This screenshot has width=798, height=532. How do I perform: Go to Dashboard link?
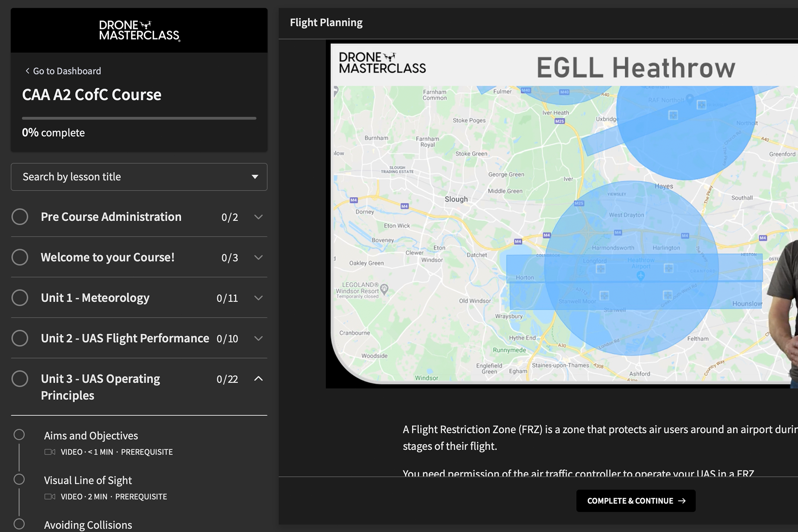[x=66, y=71]
